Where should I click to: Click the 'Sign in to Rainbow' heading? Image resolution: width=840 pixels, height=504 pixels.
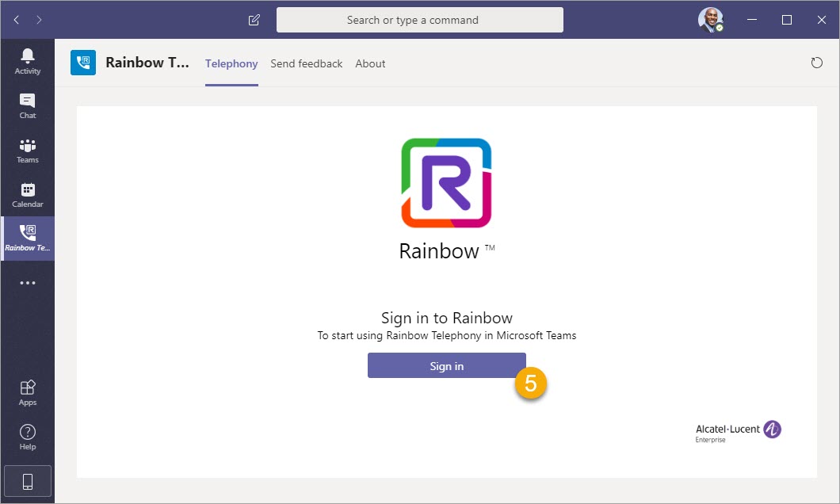pyautogui.click(x=447, y=318)
